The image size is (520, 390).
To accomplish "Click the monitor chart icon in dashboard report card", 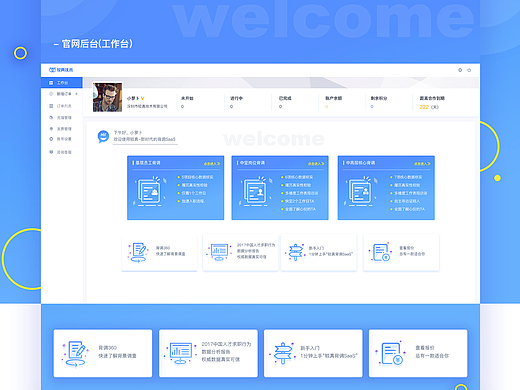I will [219, 252].
